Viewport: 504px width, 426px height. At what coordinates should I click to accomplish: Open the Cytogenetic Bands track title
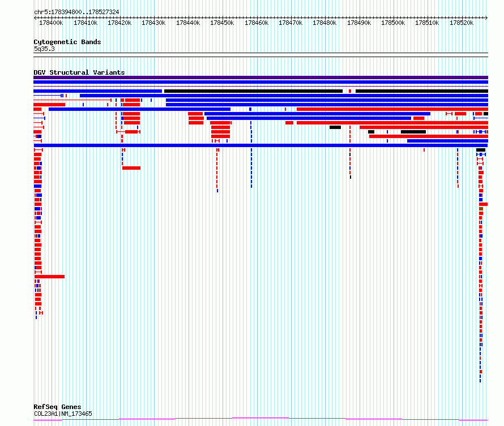click(x=67, y=42)
